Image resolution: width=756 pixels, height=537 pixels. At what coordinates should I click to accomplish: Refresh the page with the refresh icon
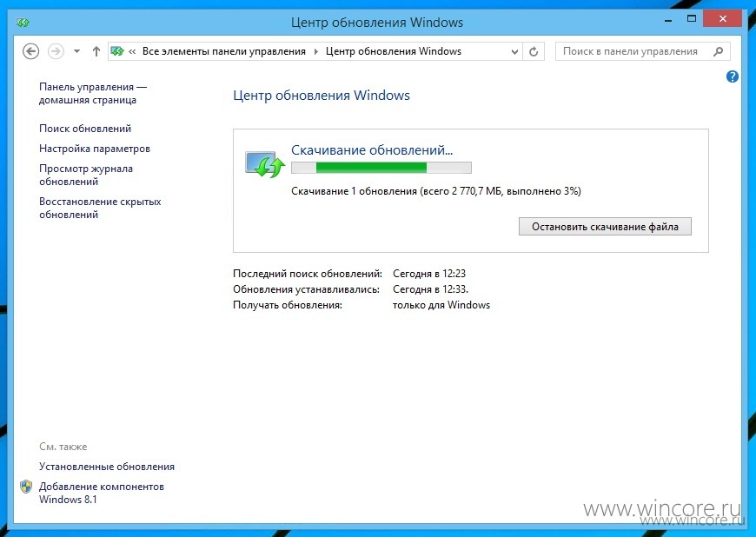tap(534, 51)
